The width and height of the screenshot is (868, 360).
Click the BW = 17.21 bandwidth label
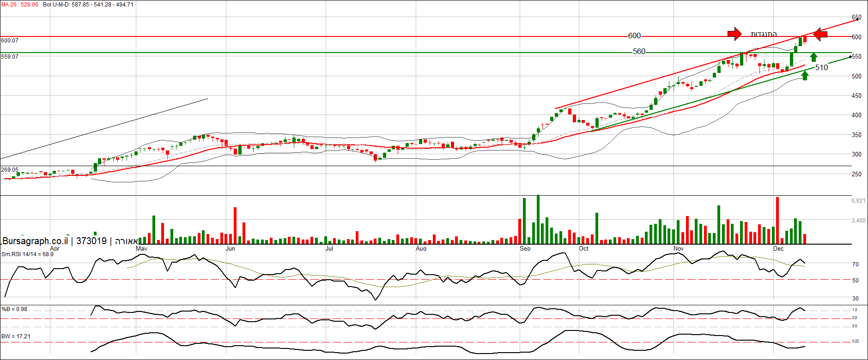[x=16, y=336]
